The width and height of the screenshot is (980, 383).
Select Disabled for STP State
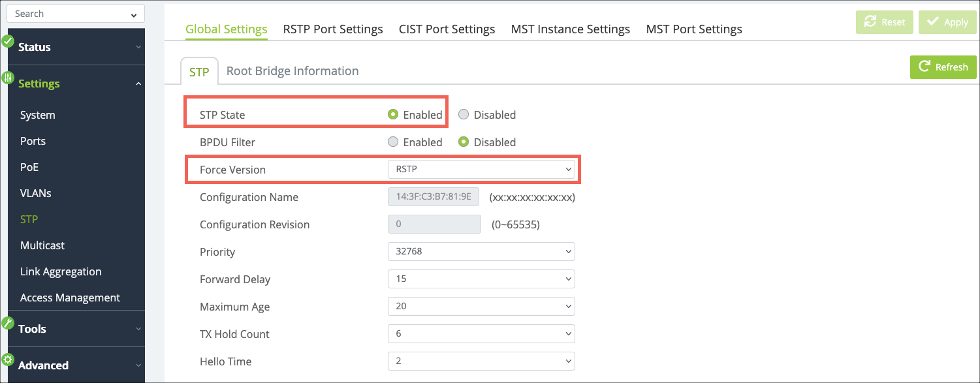pos(464,115)
